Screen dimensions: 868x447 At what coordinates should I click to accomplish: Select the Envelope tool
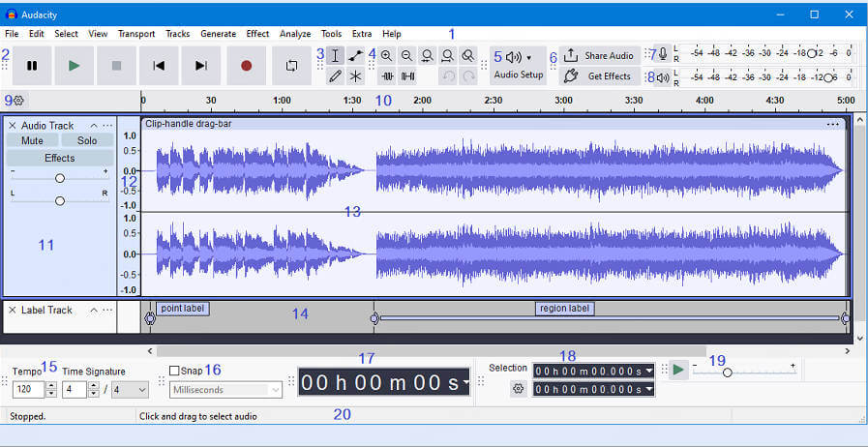coord(355,56)
